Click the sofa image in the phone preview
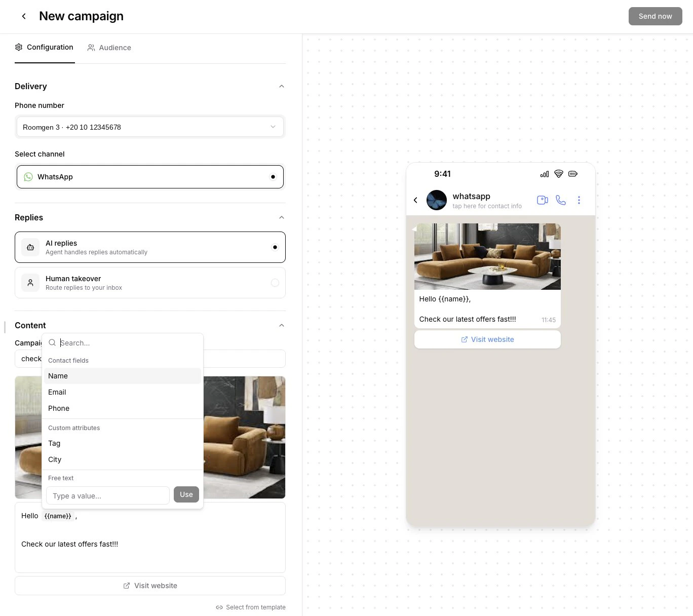This screenshot has height=616, width=693. 487,256
